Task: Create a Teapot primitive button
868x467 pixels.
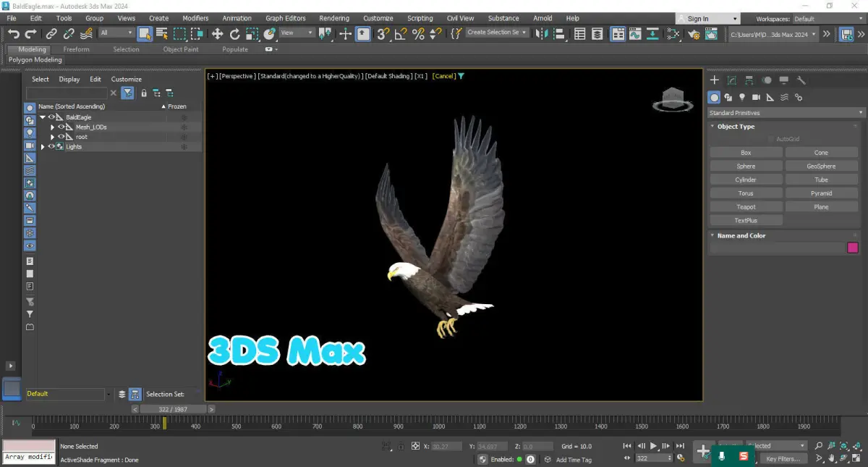Action: tap(746, 207)
